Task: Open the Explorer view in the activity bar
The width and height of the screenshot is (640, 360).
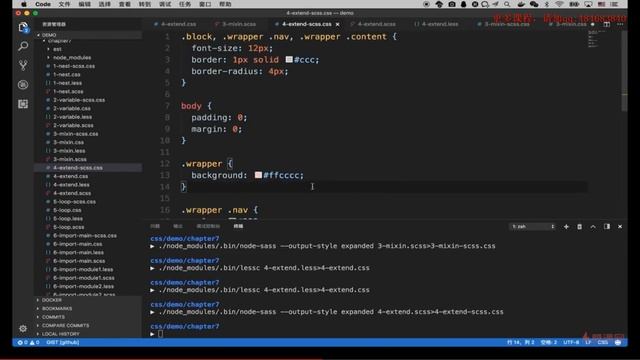Action: tap(23, 27)
